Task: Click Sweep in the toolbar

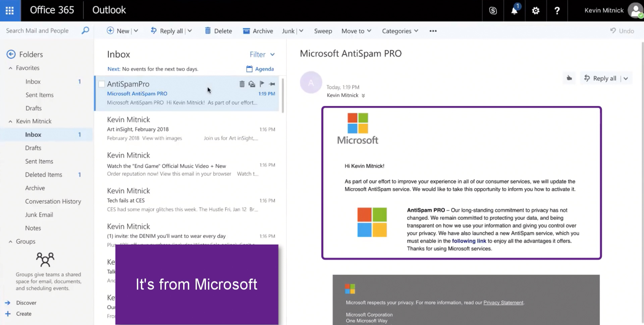Action: click(x=323, y=31)
